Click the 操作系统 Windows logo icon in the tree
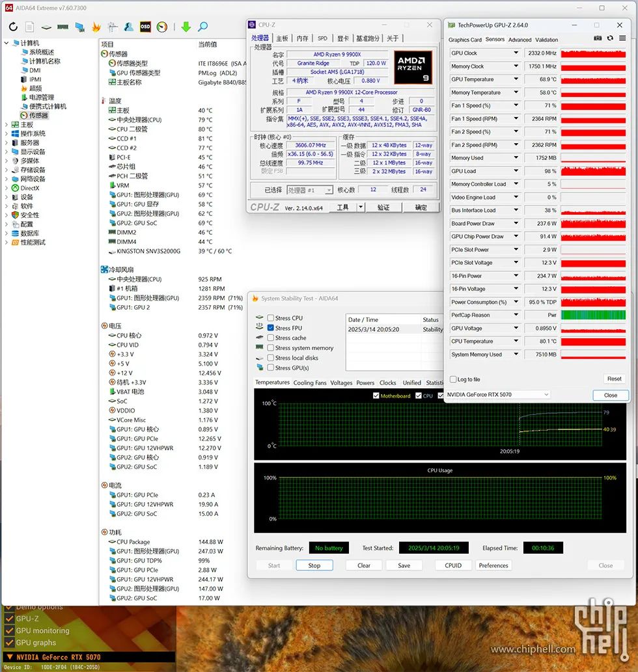This screenshot has width=638, height=672. (x=16, y=133)
